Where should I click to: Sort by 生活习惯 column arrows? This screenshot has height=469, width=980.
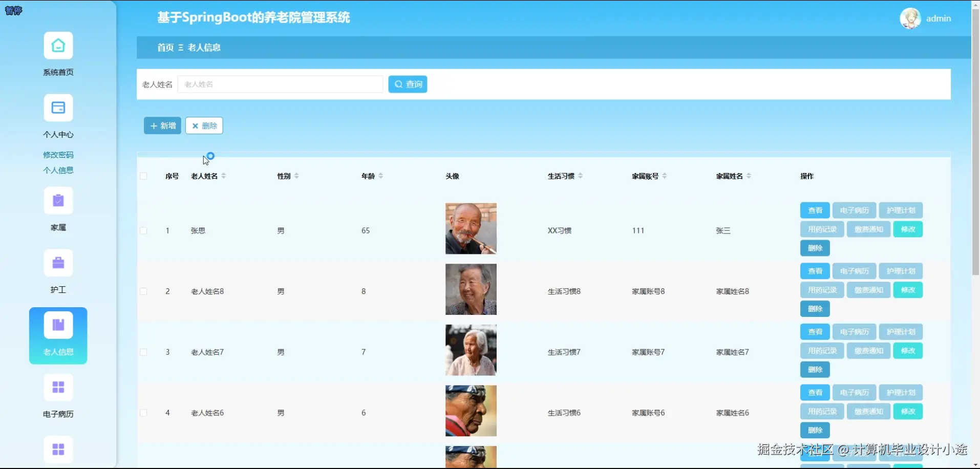[580, 176]
